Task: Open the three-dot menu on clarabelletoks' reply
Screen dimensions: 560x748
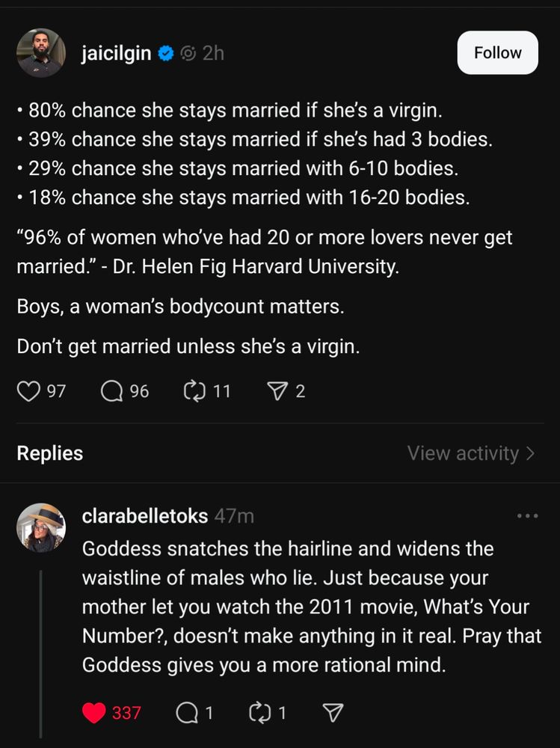Action: pyautogui.click(x=528, y=515)
